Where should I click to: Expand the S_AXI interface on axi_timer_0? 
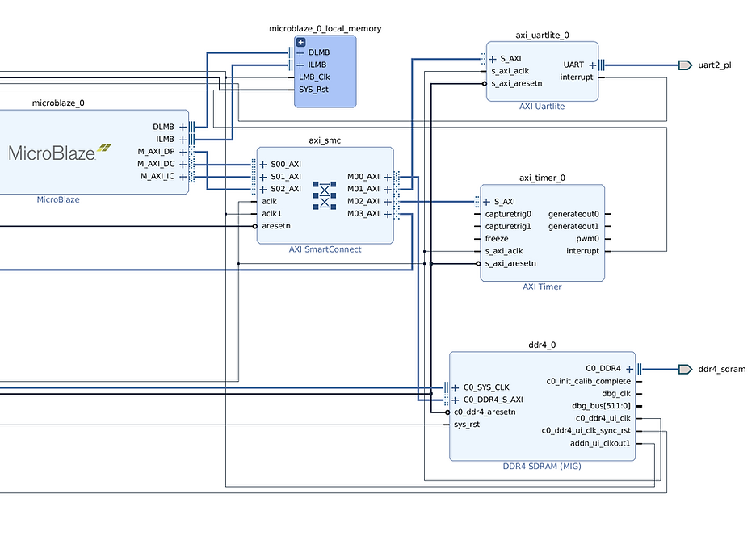click(x=486, y=202)
